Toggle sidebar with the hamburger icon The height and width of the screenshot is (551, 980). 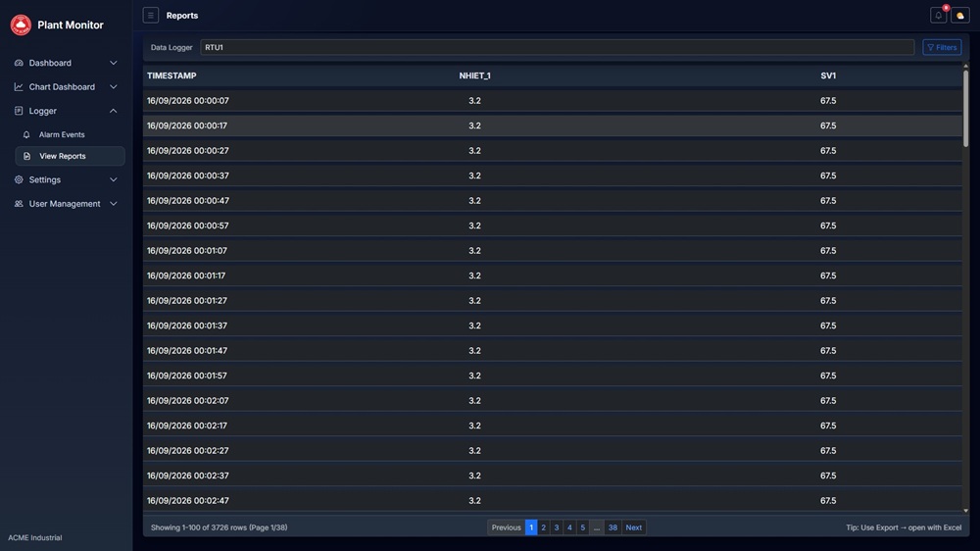click(x=151, y=15)
